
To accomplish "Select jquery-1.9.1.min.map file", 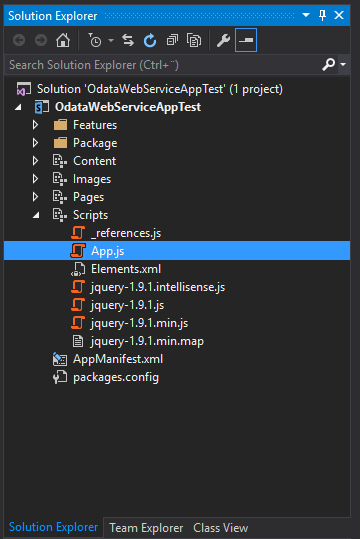I will click(x=147, y=341).
